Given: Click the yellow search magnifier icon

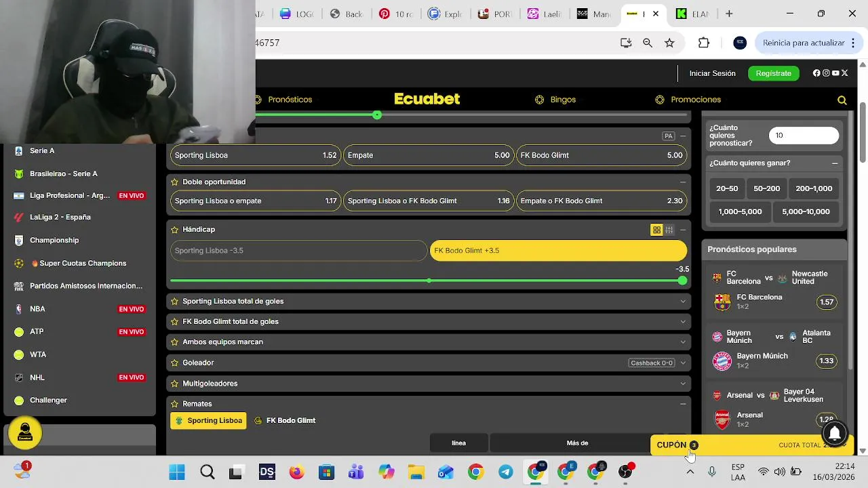Looking at the screenshot, I should pyautogui.click(x=842, y=100).
